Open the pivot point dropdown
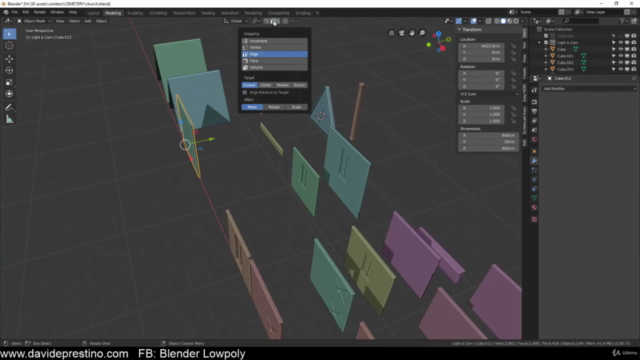Image resolution: width=640 pixels, height=360 pixels. (256, 21)
